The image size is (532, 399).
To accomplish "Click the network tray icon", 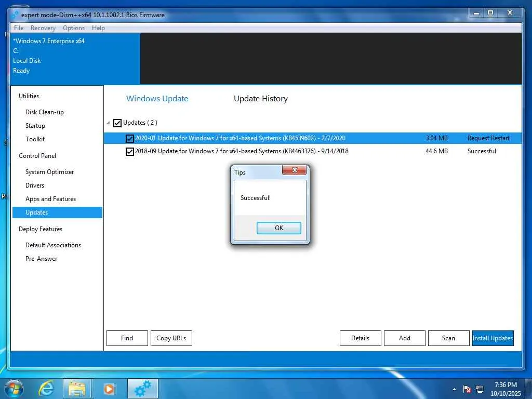I will click(x=480, y=389).
